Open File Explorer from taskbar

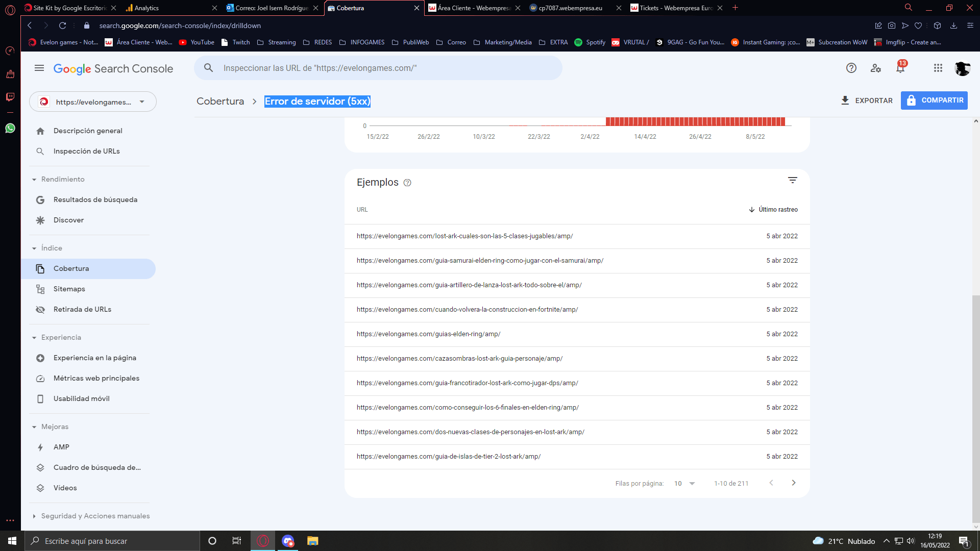point(313,541)
